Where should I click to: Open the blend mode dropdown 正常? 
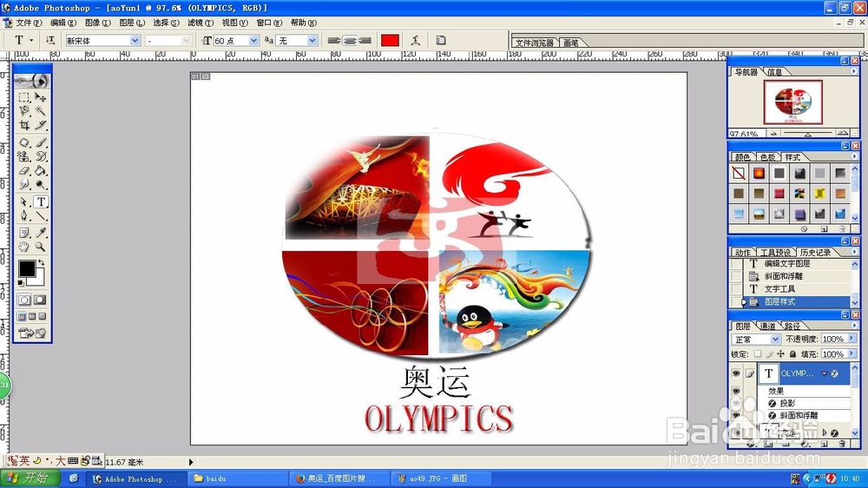coord(775,339)
